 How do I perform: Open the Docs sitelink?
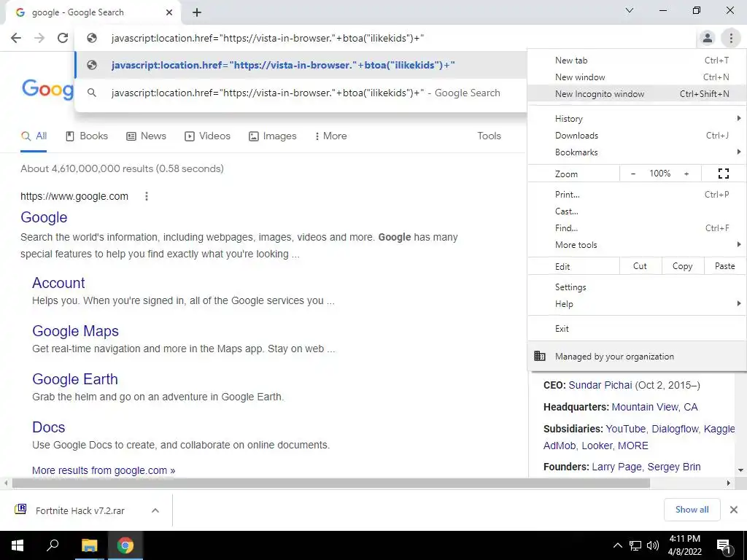(x=49, y=427)
